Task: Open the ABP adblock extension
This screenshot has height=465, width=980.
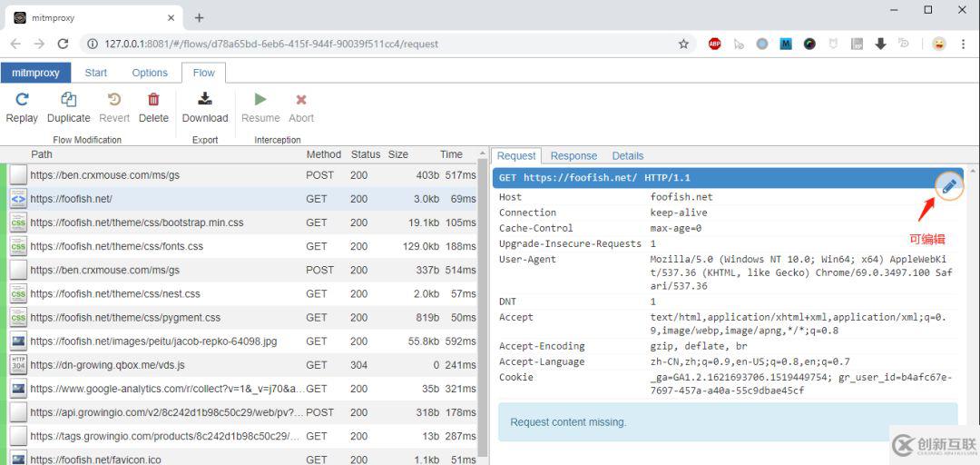Action: click(715, 44)
